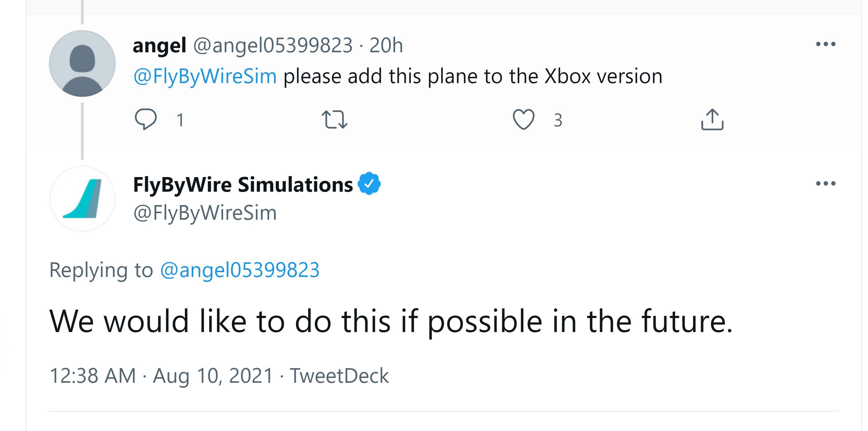Click the like count 3 beside the heart
Screen dimensions: 868x431
tap(558, 120)
